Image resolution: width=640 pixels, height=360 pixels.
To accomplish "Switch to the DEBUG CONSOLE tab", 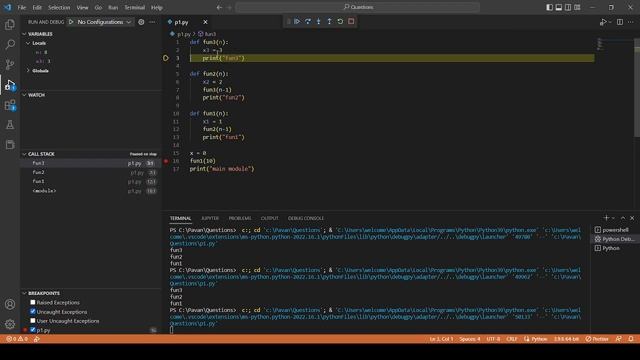I will [x=306, y=218].
